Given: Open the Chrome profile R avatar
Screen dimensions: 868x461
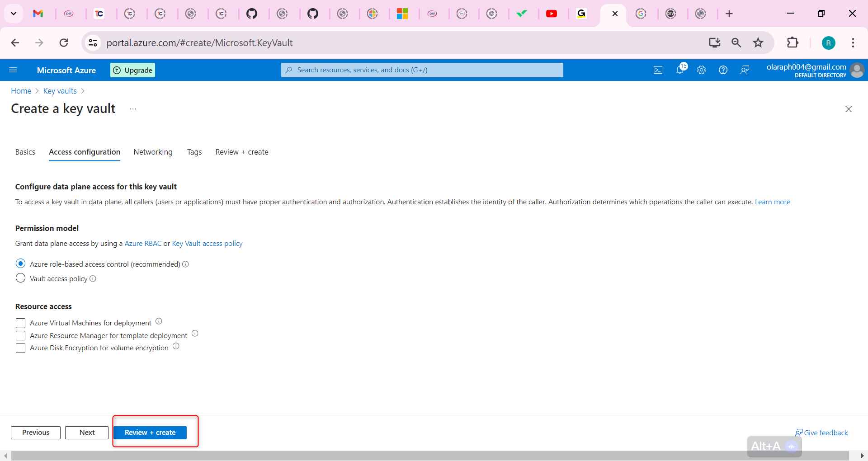Looking at the screenshot, I should pos(828,43).
